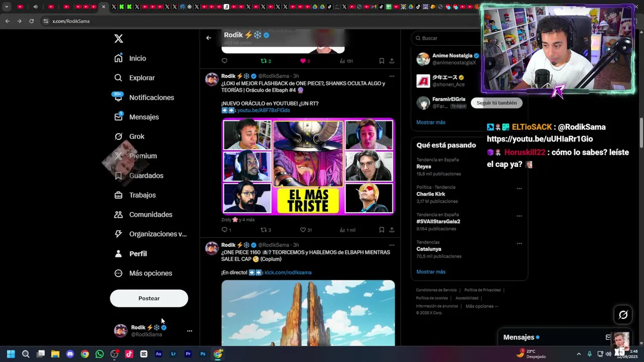644x362 pixels.
Task: Click Mostrar más under follow suggestions
Action: tap(431, 122)
